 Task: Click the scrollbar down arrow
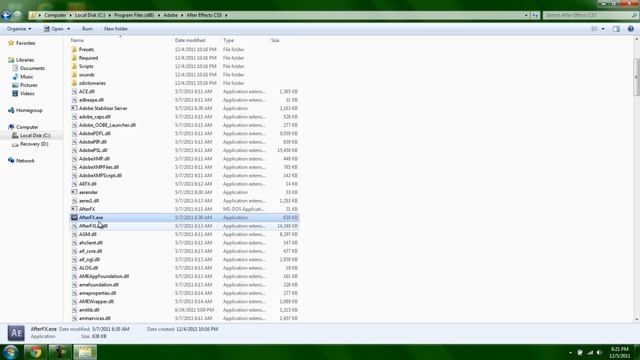point(636,319)
